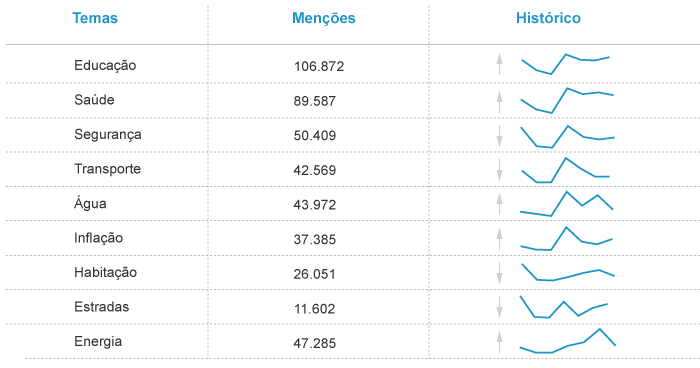Screen dimensions: 700x368
Task: Sort by the Temas column header
Action: tap(95, 18)
